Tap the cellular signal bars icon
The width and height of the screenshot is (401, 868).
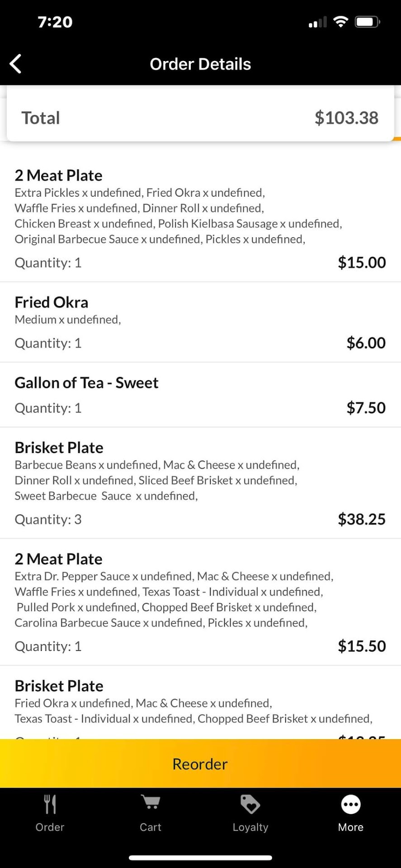click(x=317, y=22)
